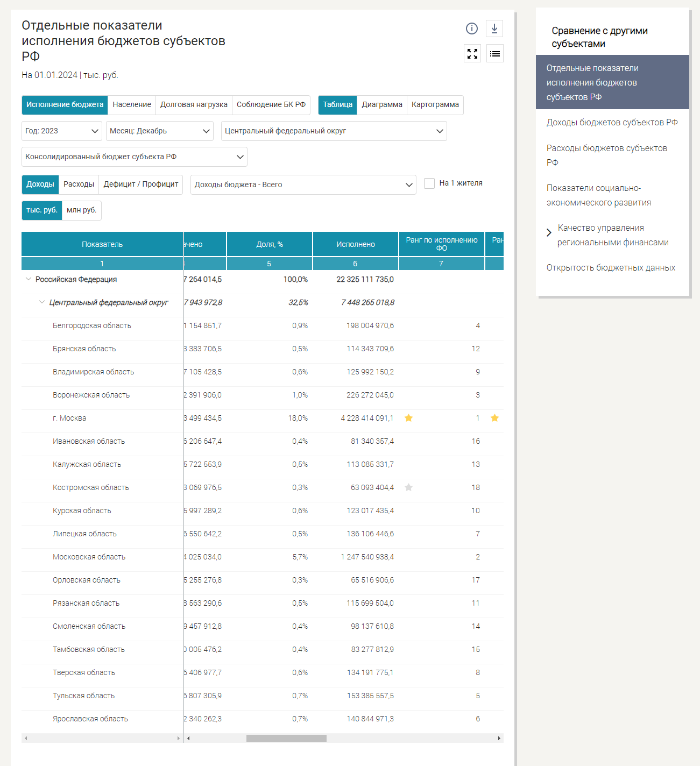Open the Месяц: Декабрь dropdown

(160, 131)
